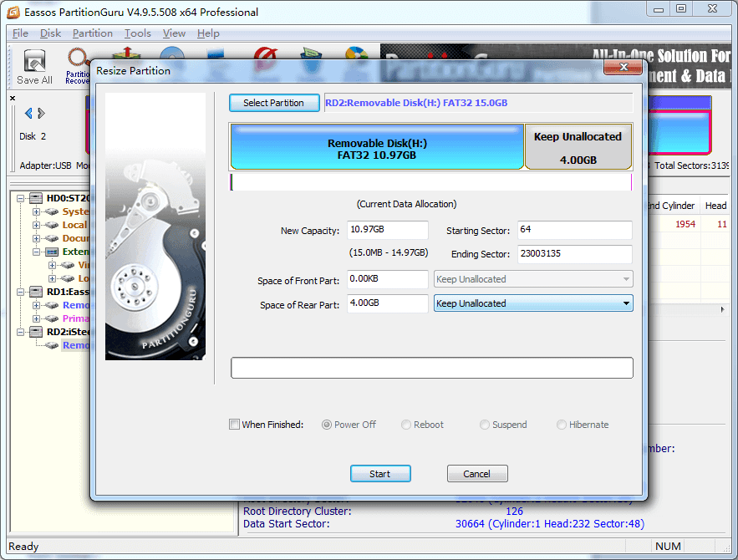Click the RD2:Removable Disk(H:) partition label
The width and height of the screenshot is (738, 560).
click(x=416, y=103)
